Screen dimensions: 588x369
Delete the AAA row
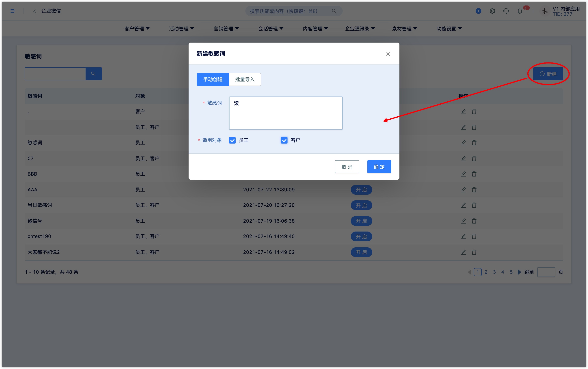point(474,190)
